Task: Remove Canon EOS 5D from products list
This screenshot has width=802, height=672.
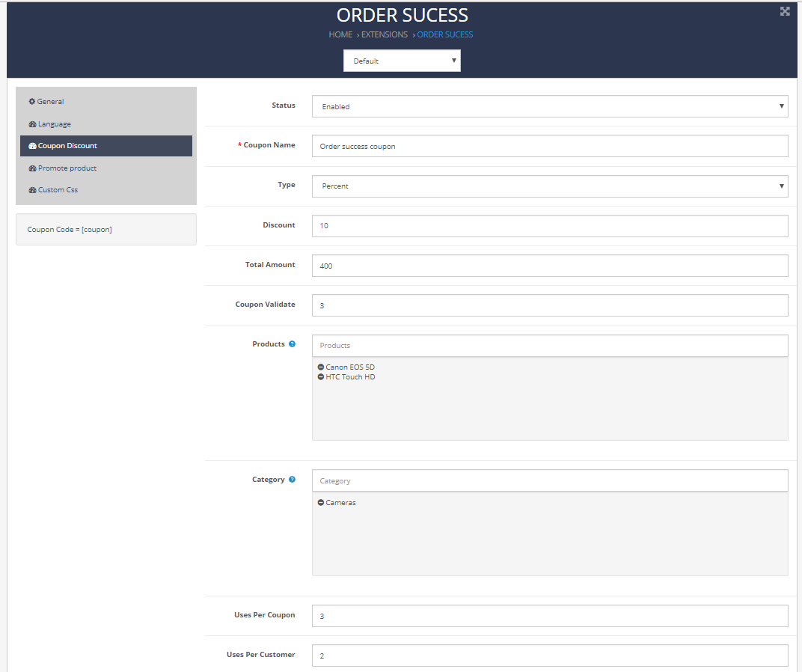Action: coord(321,367)
